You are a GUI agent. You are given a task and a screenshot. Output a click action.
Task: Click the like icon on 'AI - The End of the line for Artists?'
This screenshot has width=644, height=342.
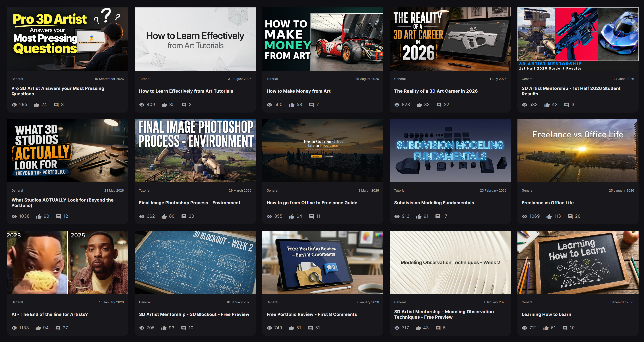click(x=38, y=328)
